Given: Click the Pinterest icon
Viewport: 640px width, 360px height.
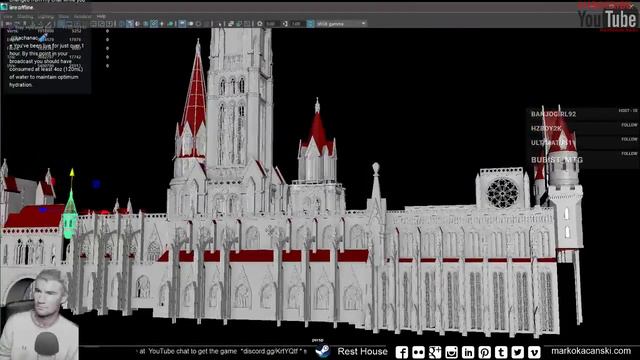Looking at the screenshot, I should tap(484, 352).
